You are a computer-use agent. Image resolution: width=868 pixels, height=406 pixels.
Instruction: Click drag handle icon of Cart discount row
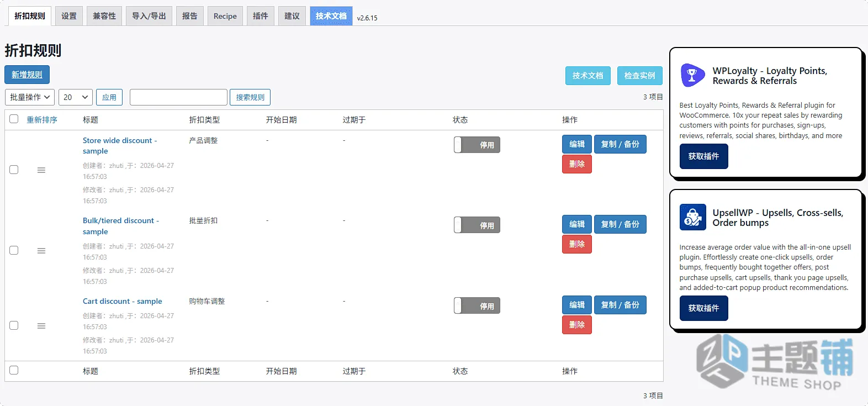41,326
